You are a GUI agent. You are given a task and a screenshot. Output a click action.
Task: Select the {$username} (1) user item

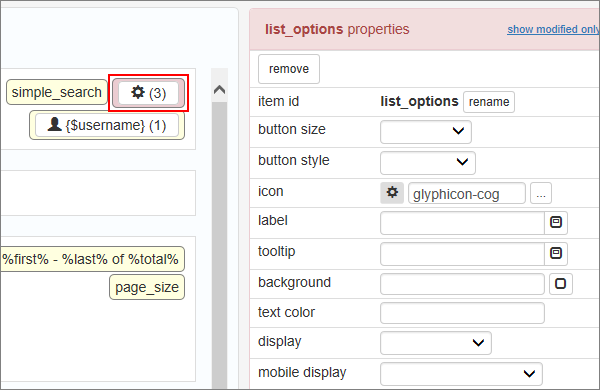[107, 125]
